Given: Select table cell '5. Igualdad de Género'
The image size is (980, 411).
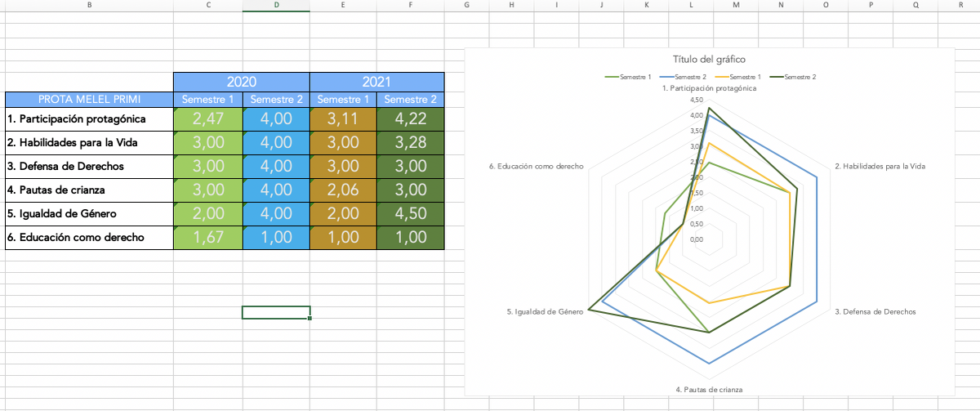Looking at the screenshot, I should pos(89,214).
